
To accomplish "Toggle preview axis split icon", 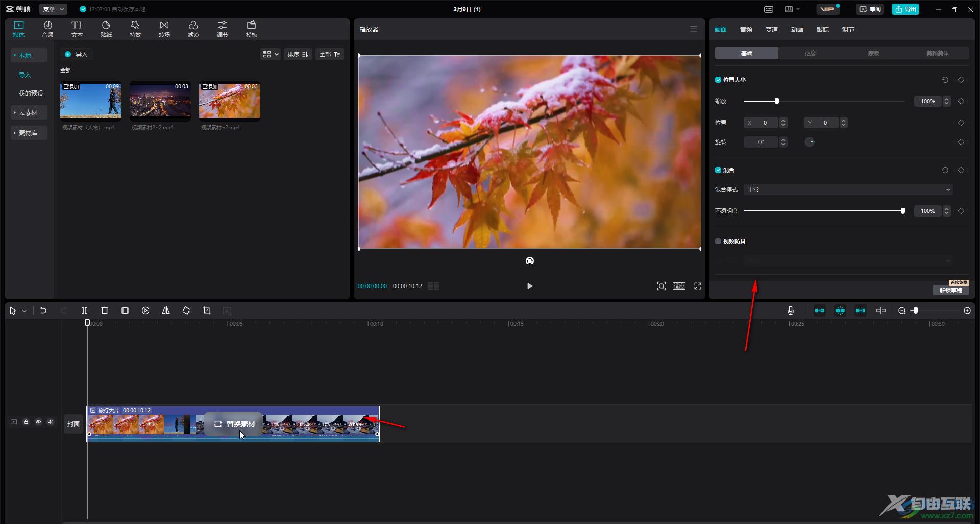I will [881, 311].
